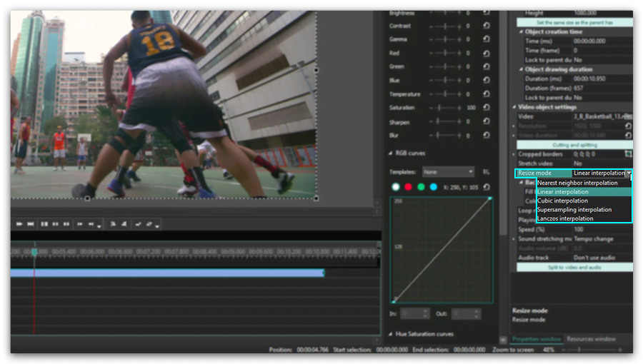Select the blue channel circle
The width and height of the screenshot is (643, 364).
[x=434, y=187]
